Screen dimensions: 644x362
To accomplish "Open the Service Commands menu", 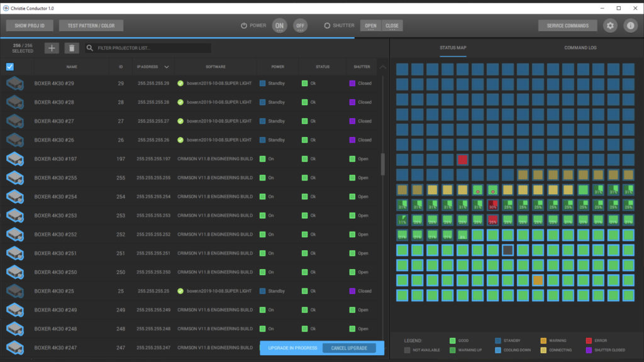I will (x=567, y=26).
